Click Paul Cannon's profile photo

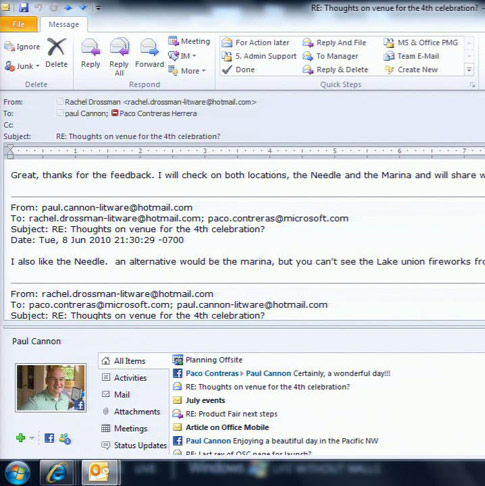tap(51, 388)
